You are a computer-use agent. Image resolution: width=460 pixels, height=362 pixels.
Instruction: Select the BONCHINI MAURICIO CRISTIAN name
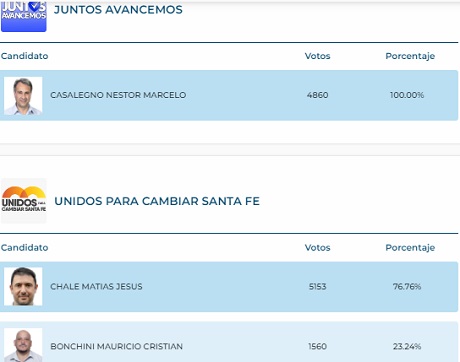tap(117, 346)
